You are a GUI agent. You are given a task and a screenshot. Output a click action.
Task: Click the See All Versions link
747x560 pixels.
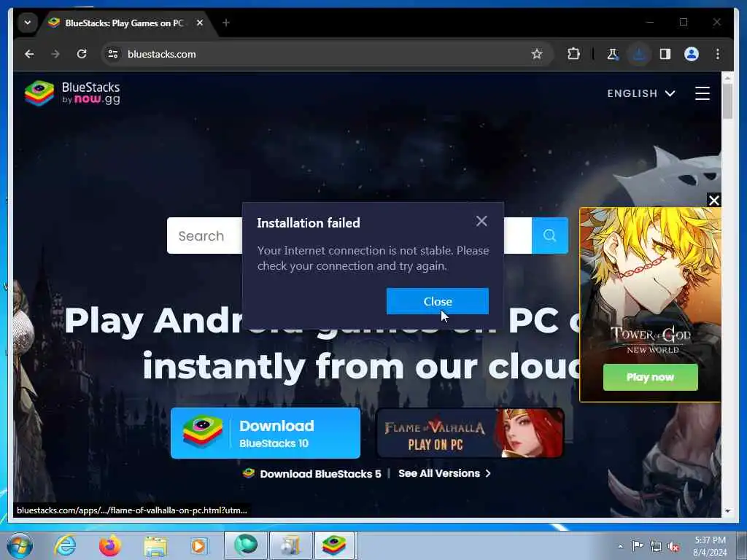point(444,473)
